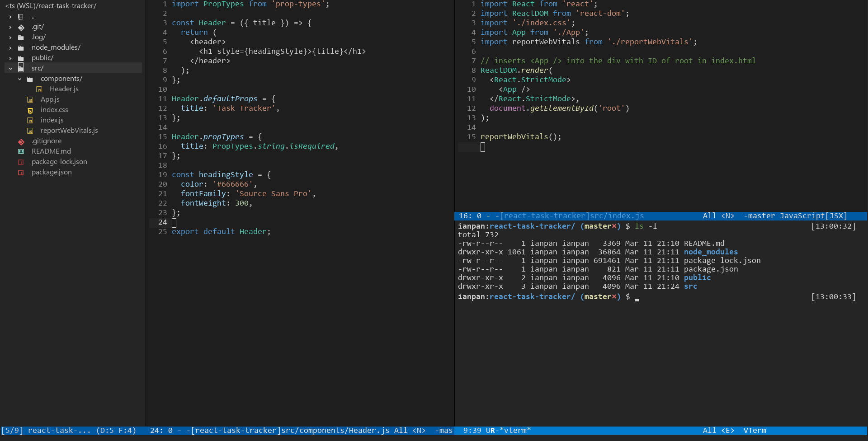Expand the .git/ folder chevron
The image size is (868, 441).
[10, 27]
